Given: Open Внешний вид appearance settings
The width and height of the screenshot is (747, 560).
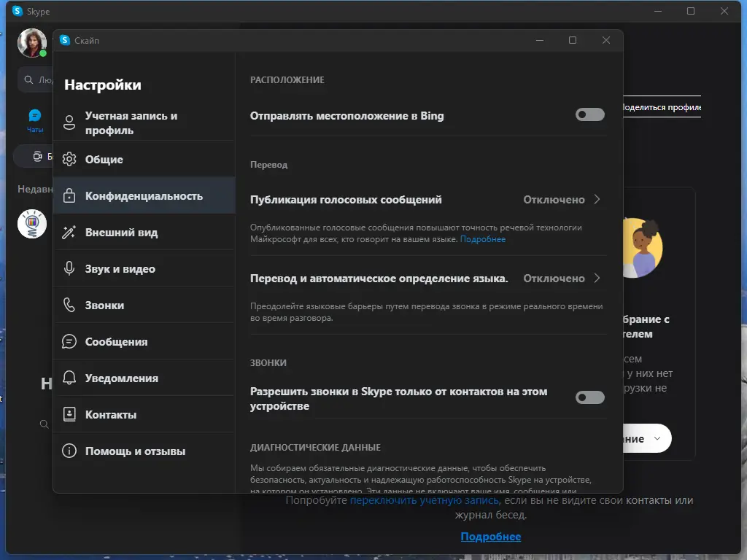Looking at the screenshot, I should coord(69,232).
